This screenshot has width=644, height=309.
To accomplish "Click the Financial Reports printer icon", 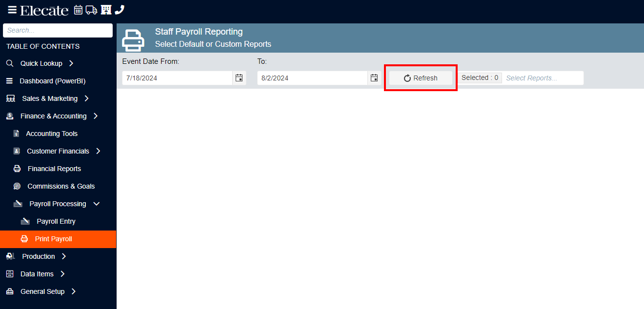I will pyautogui.click(x=17, y=169).
